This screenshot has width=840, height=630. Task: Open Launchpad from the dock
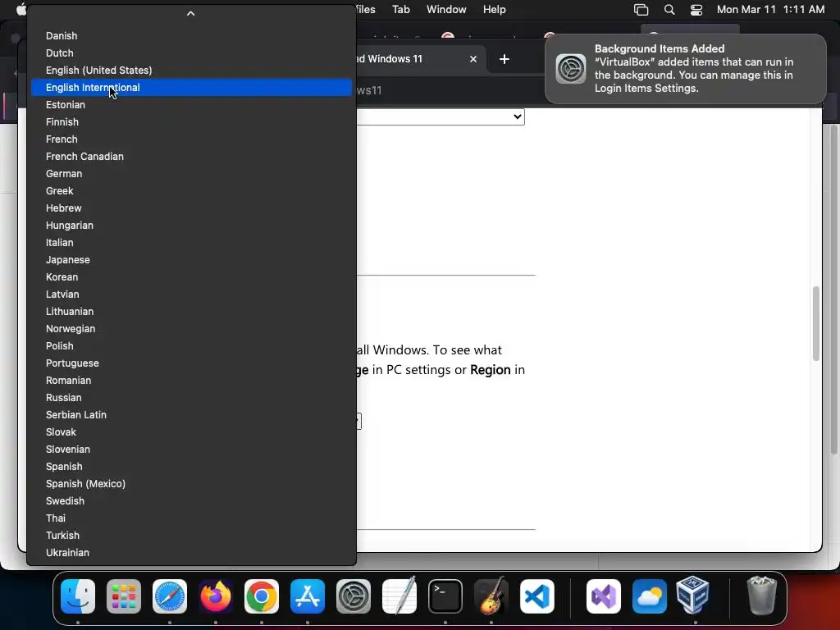click(124, 596)
